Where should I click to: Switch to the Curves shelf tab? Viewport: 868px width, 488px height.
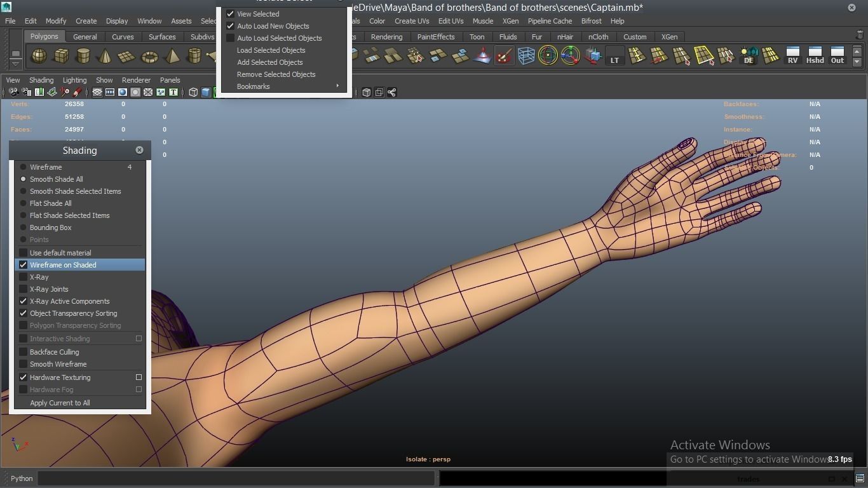pos(123,37)
